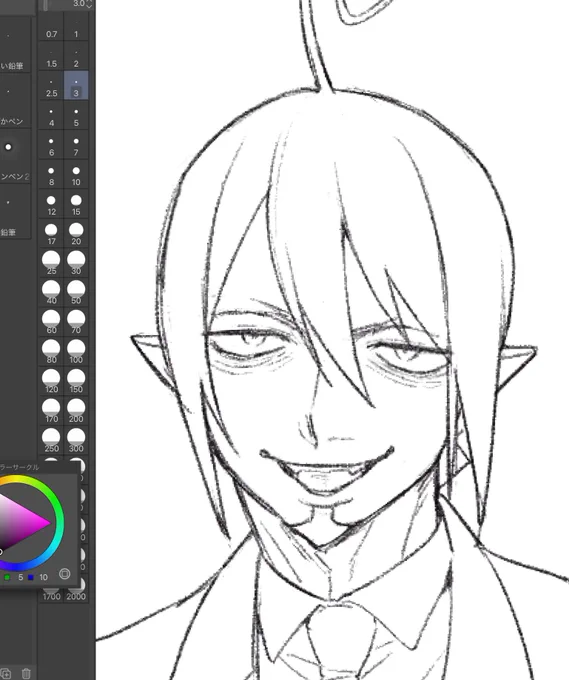Click the duplicate sub tool icon
The height and width of the screenshot is (680, 569).
pyautogui.click(x=6, y=673)
